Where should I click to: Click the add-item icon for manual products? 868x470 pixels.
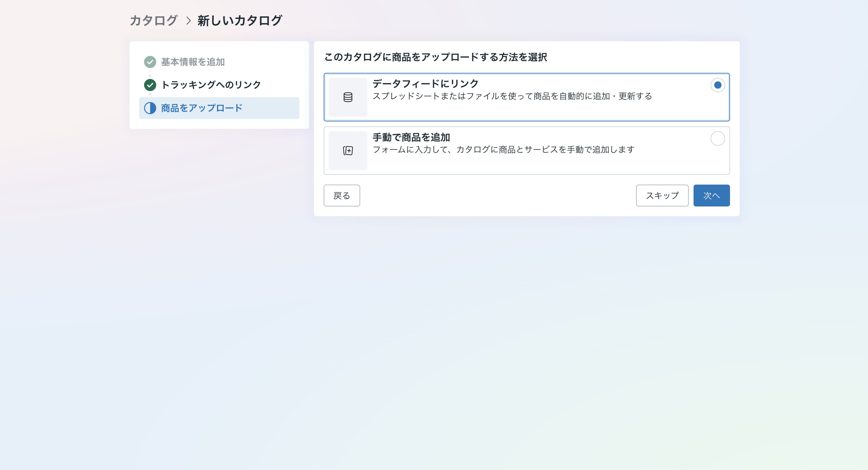[x=348, y=151]
